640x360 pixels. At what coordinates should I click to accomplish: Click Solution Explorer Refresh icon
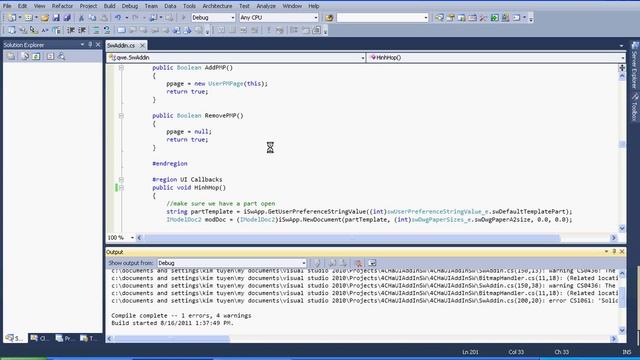point(36,56)
